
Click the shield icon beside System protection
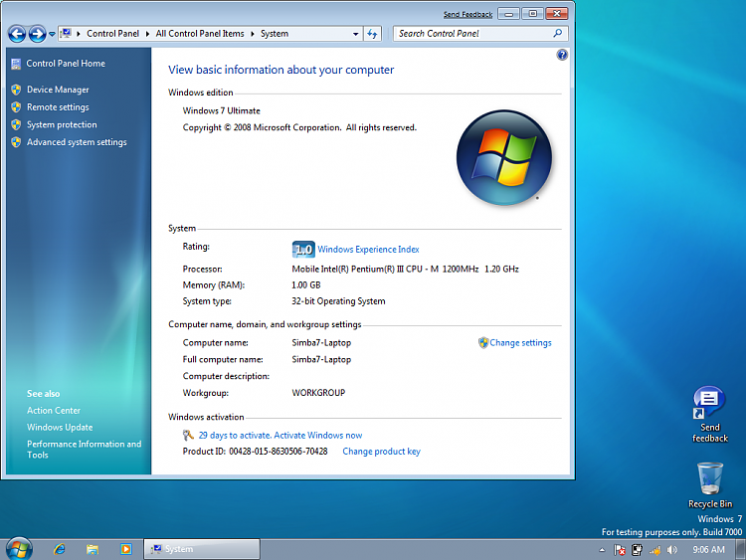(16, 124)
